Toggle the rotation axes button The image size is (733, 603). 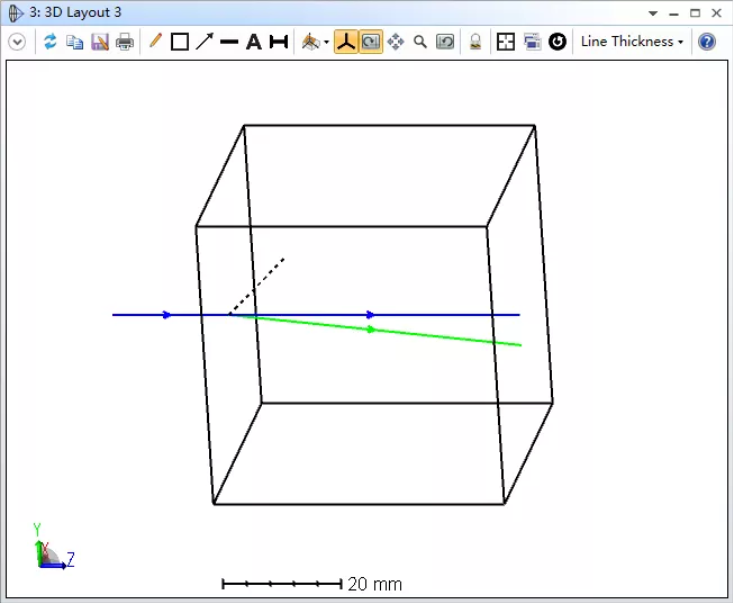[x=346, y=42]
